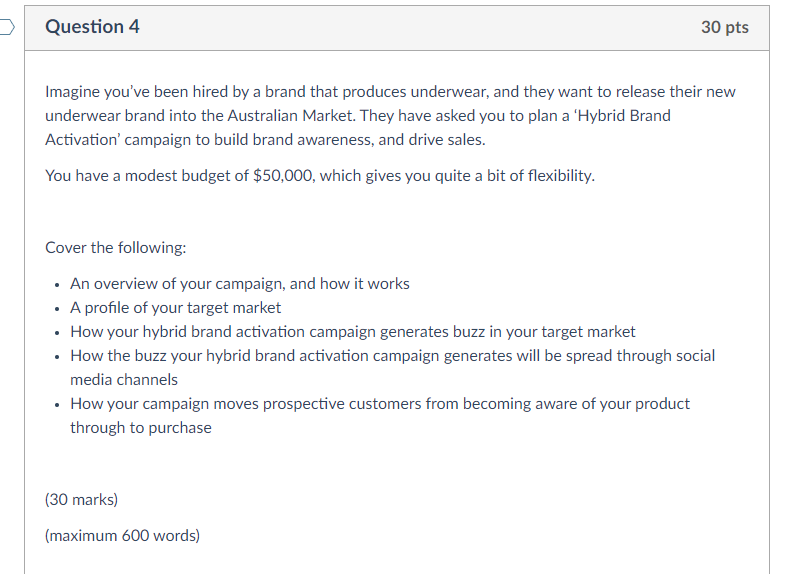Click the Question 4 header bar background
798x574 pixels.
click(x=420, y=27)
